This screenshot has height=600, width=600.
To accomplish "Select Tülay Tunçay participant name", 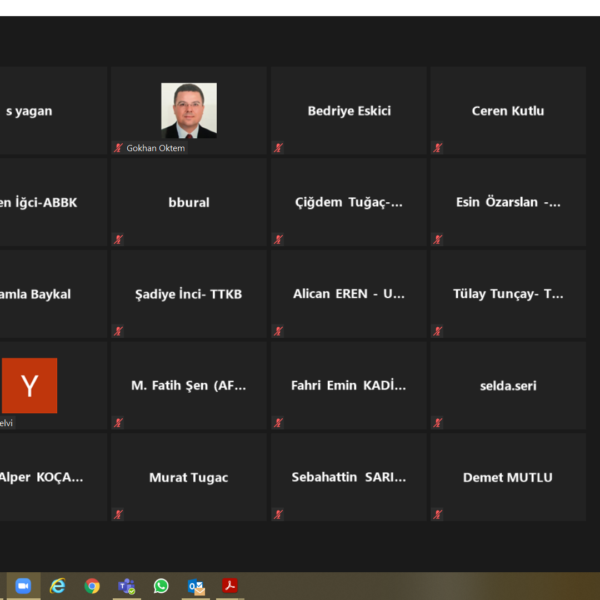I will [508, 294].
